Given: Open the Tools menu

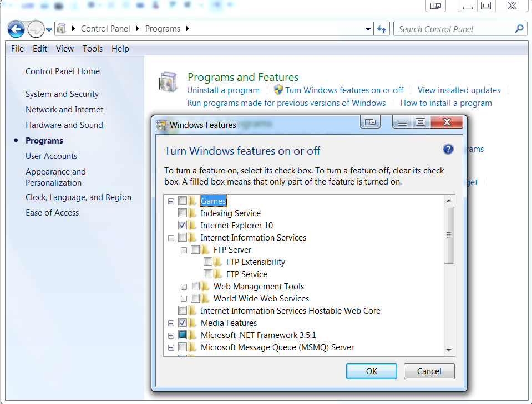Looking at the screenshot, I should point(93,49).
